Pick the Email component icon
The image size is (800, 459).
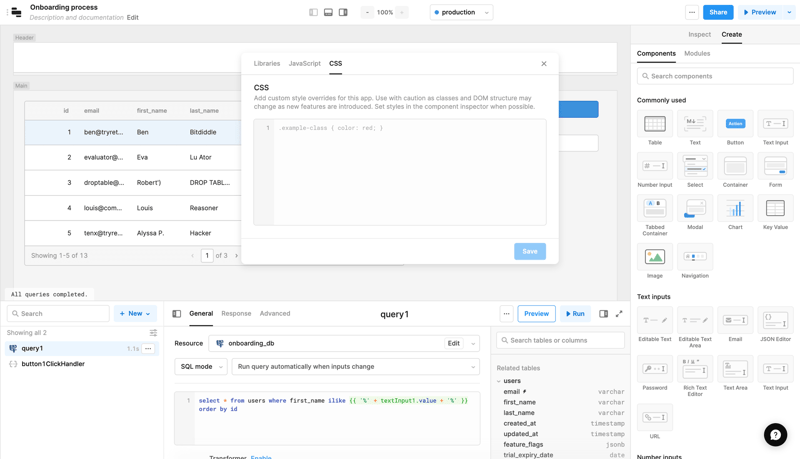(735, 320)
